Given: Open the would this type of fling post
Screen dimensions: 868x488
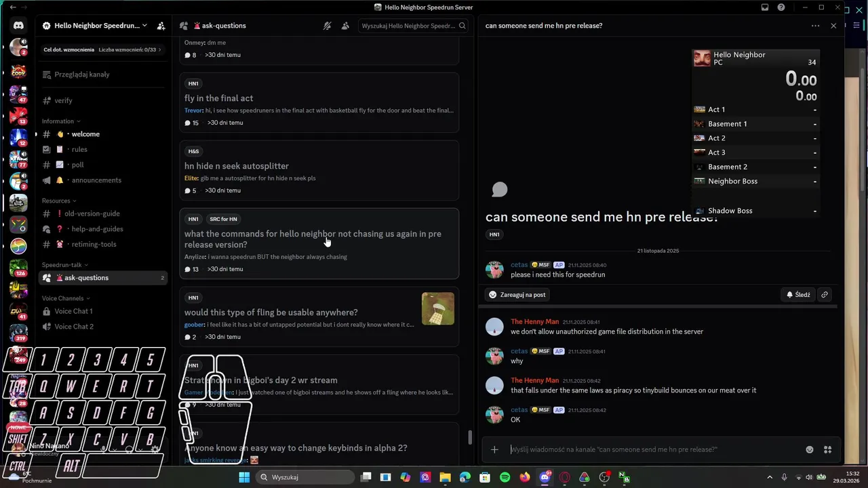Looking at the screenshot, I should (319, 317).
